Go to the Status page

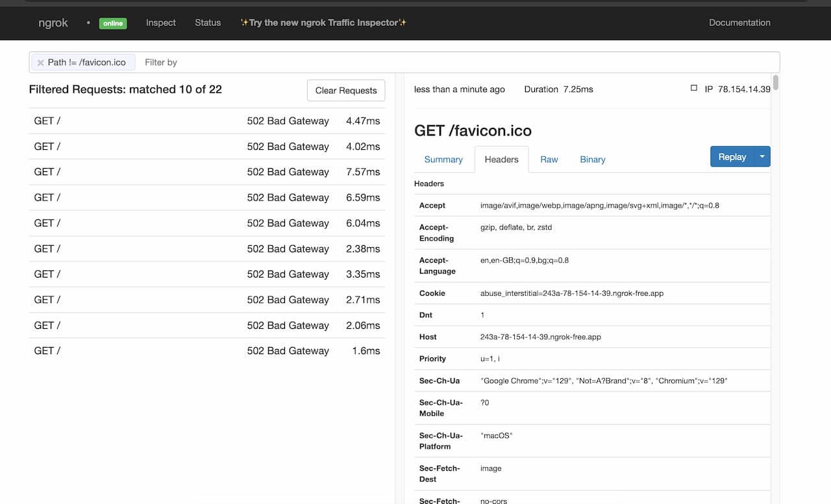208,23
